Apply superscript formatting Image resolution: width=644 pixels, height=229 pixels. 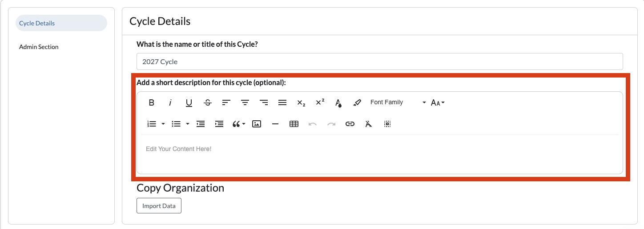320,102
